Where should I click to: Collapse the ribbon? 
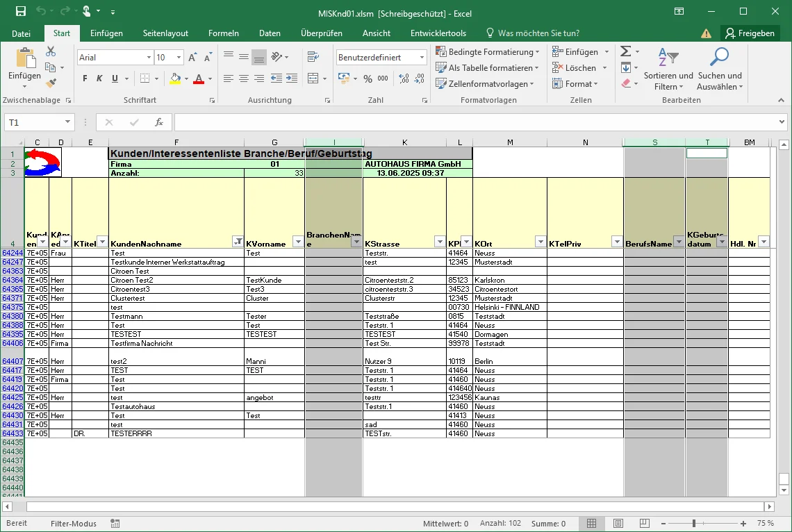[x=781, y=100]
